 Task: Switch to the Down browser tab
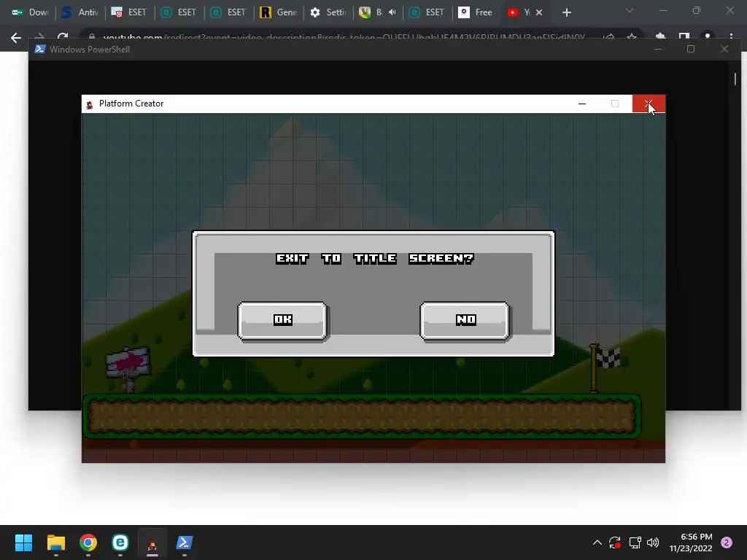(x=29, y=12)
